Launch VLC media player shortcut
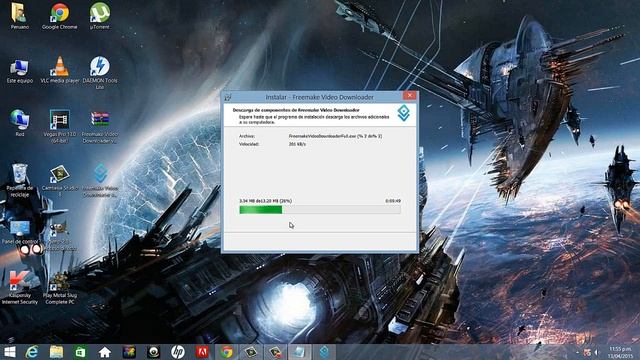Viewport: 640px width, 360px height. point(60,70)
